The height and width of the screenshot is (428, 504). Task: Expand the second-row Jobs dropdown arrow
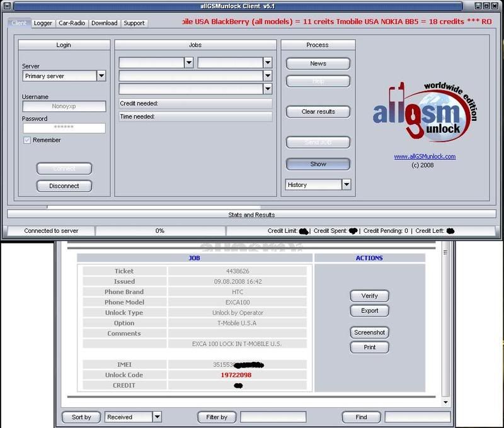267,76
